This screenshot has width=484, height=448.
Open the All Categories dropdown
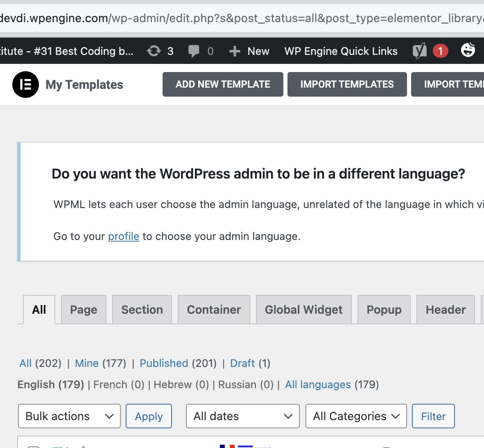(356, 416)
